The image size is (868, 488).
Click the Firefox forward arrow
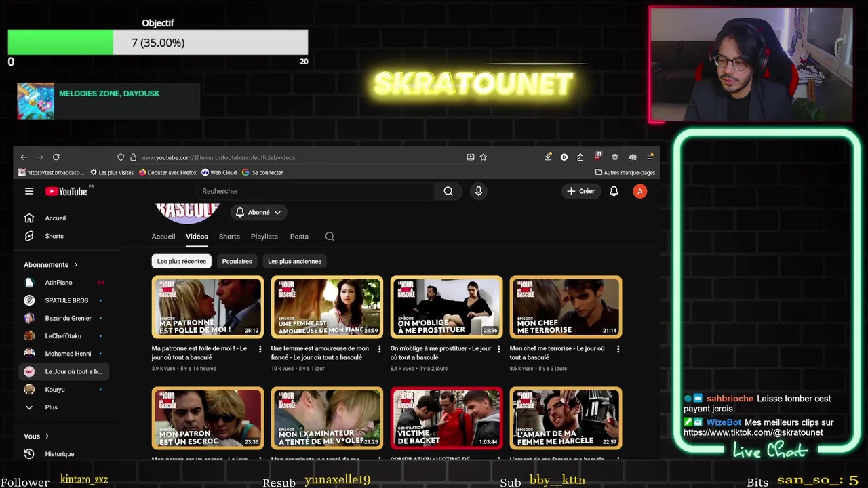[39, 157]
